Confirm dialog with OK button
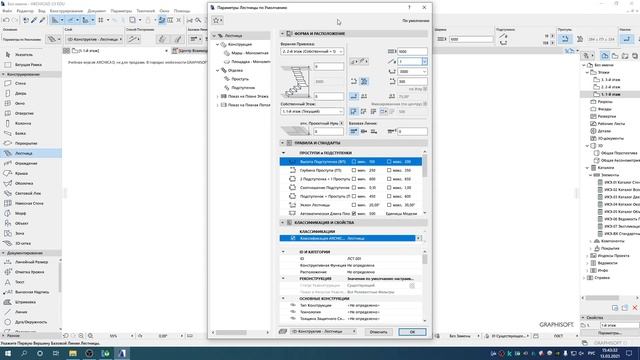This screenshot has height=360, width=640. [412, 332]
